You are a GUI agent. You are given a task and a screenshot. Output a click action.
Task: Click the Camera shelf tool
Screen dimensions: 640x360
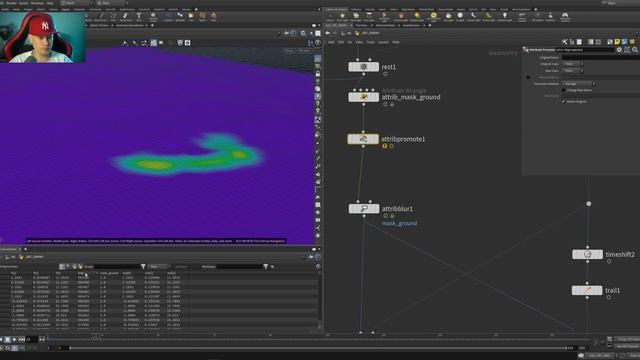pyautogui.click(x=330, y=16)
